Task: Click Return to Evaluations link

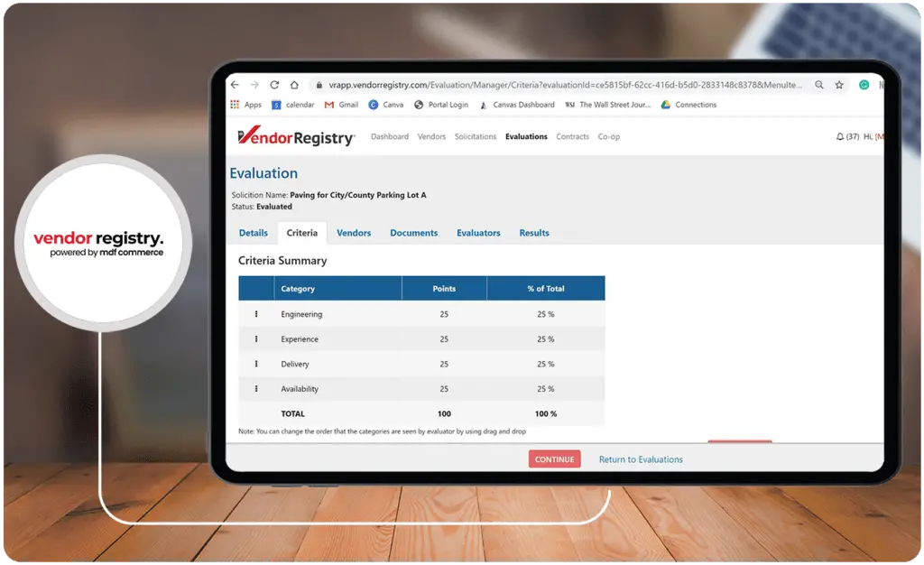Action: pyautogui.click(x=641, y=459)
